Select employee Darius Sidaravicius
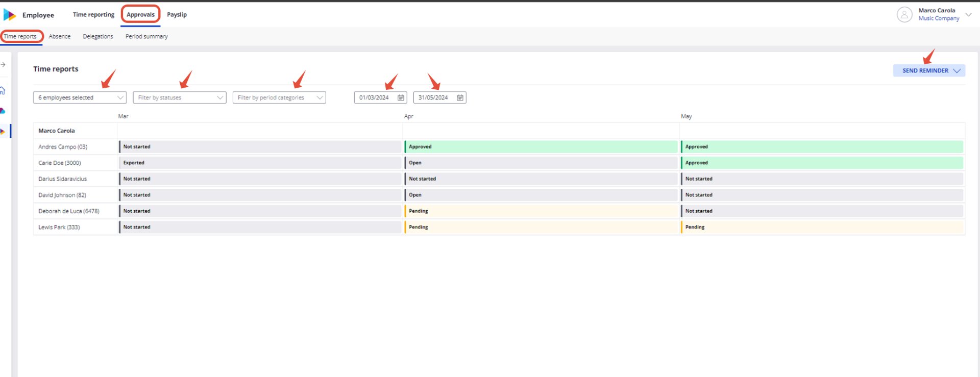 [x=63, y=179]
